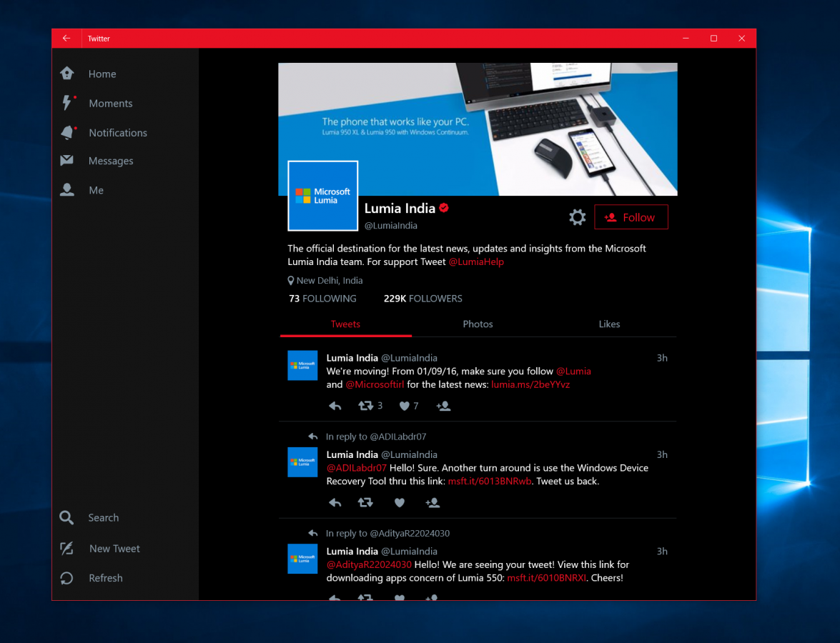Screen dimensions: 840x643
Task: Click the Search magnifier icon
Action: pos(66,517)
